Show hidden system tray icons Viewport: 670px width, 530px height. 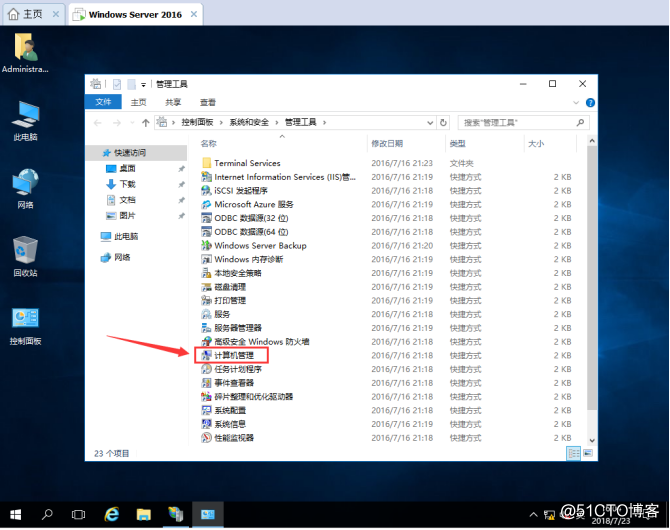point(533,515)
